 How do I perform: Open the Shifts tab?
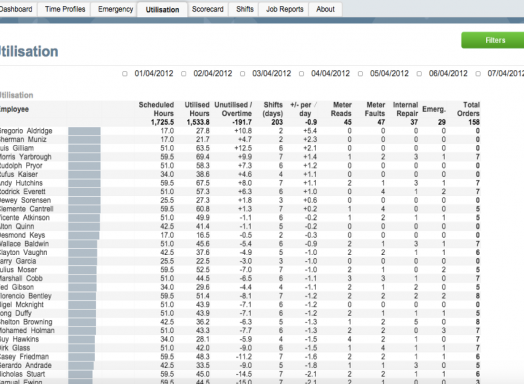coord(245,9)
